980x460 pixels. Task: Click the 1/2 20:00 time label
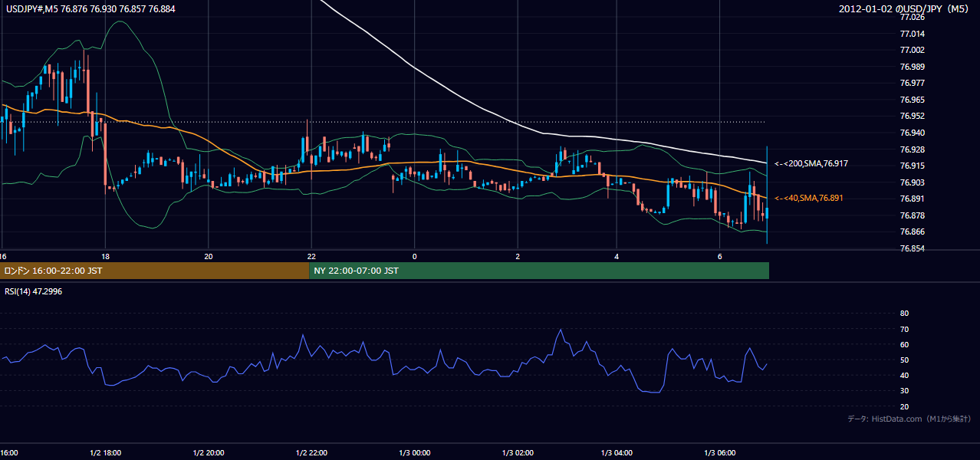pos(209,452)
